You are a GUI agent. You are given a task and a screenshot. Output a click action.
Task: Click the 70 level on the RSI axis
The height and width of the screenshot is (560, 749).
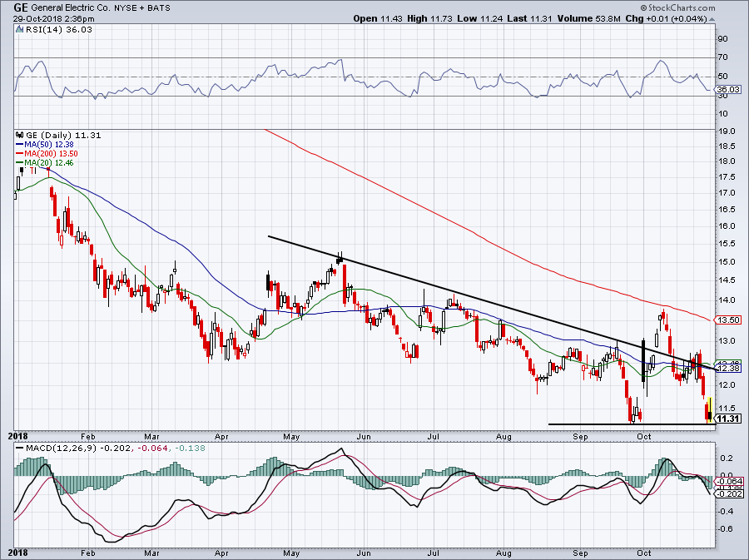click(722, 57)
